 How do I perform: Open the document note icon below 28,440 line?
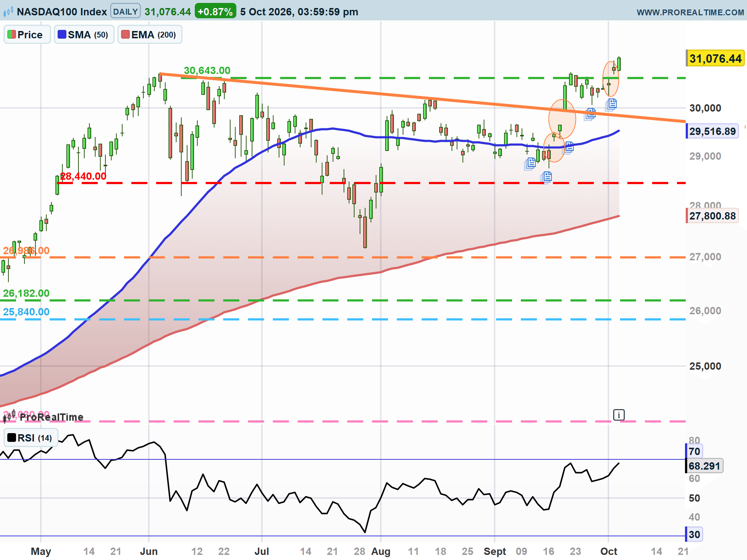pyautogui.click(x=547, y=177)
